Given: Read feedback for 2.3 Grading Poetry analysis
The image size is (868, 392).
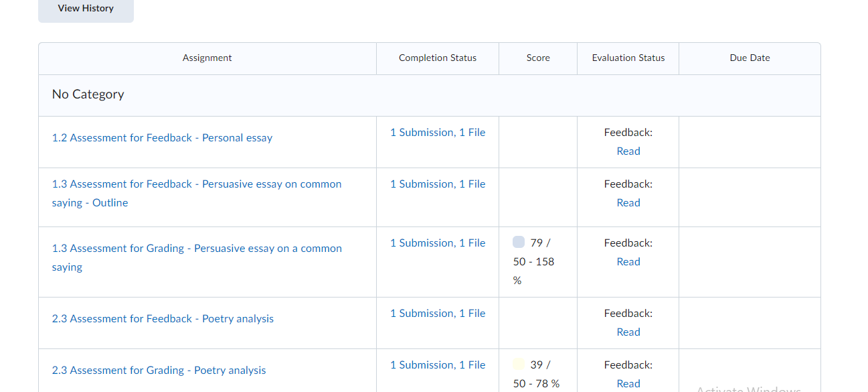Looking at the screenshot, I should 628,384.
